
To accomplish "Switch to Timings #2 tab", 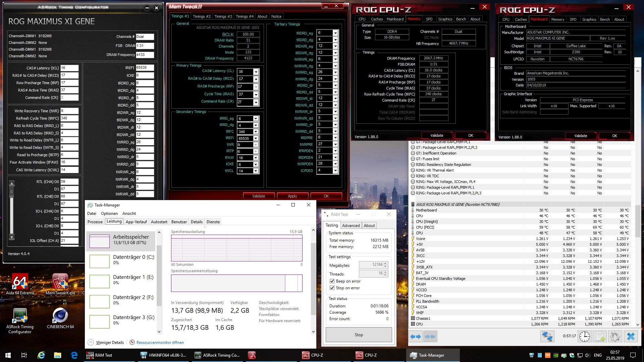I will pyautogui.click(x=202, y=16).
